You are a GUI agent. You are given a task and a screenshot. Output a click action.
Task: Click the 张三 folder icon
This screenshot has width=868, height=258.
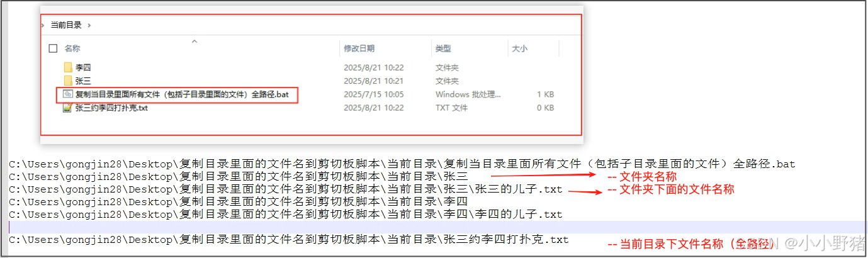(x=68, y=81)
